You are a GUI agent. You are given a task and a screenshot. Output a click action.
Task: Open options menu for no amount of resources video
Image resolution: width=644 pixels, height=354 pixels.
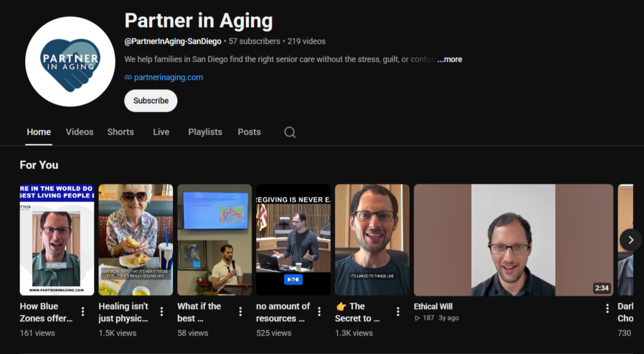319,312
